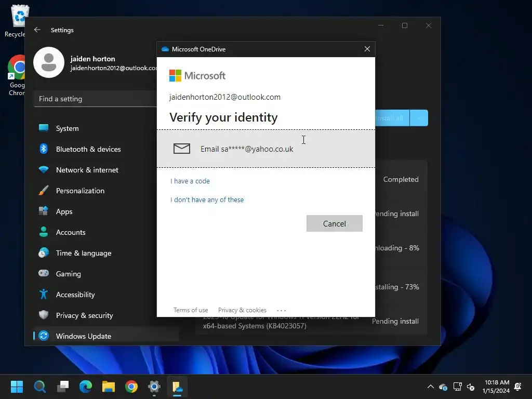Click the Time & language clock icon
Viewport: 532px width, 399px height.
[x=44, y=253]
